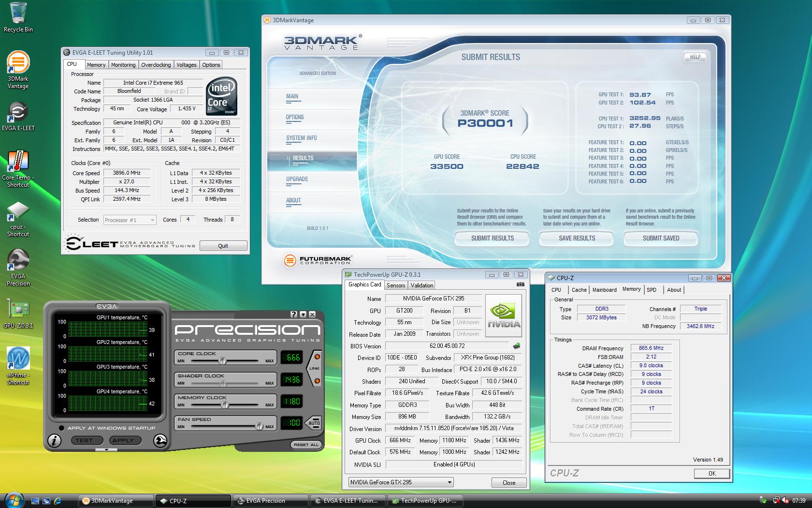The height and width of the screenshot is (508, 812).
Task: Select the Cache tab in CPU-Z
Action: [579, 290]
